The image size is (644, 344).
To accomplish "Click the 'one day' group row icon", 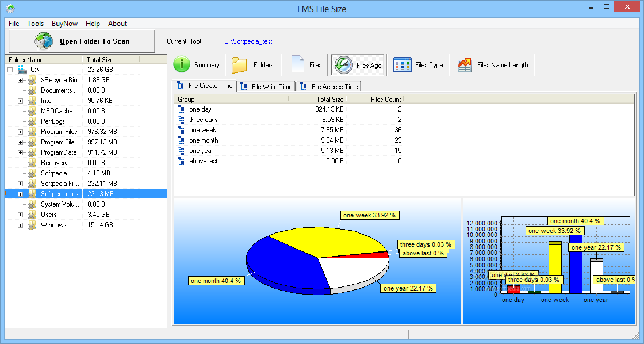I will (181, 109).
